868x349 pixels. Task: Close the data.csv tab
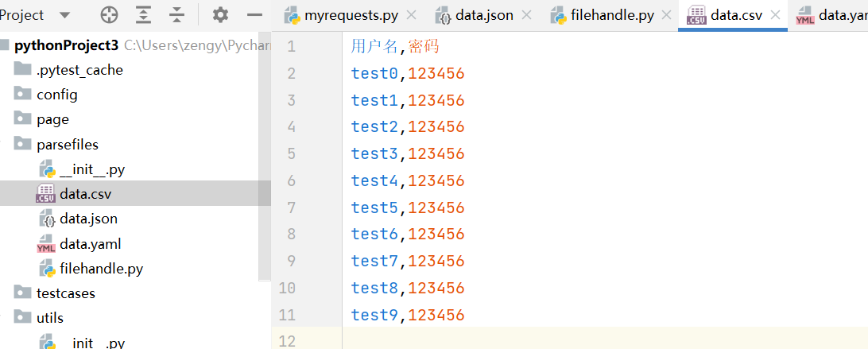[x=776, y=16]
